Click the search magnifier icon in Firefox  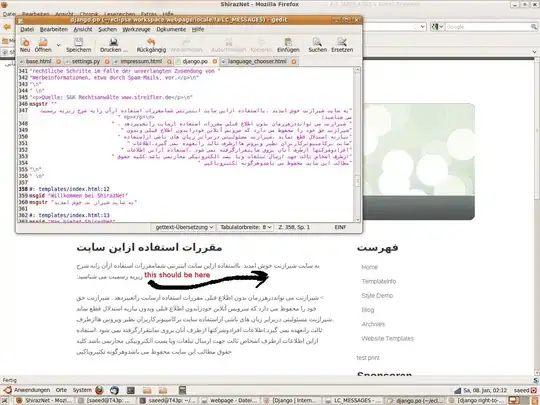click(x=533, y=27)
